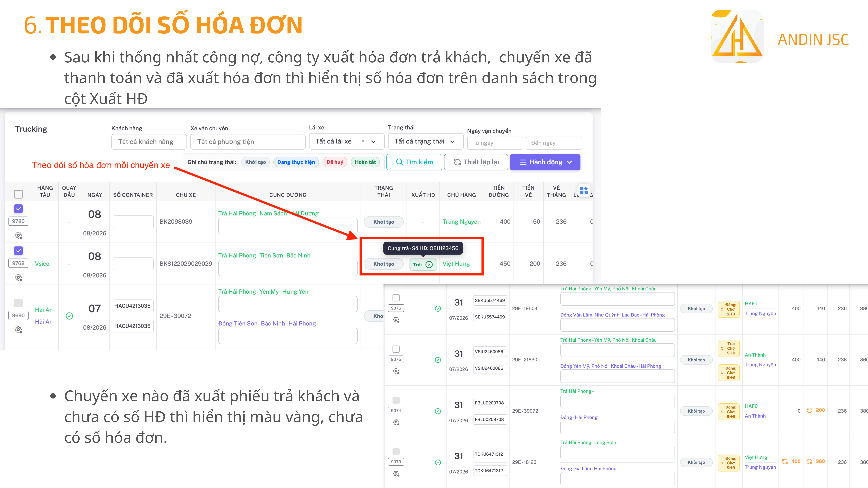Click the Đang thực hiện legend tag
This screenshot has width=868, height=488.
pos(296,162)
